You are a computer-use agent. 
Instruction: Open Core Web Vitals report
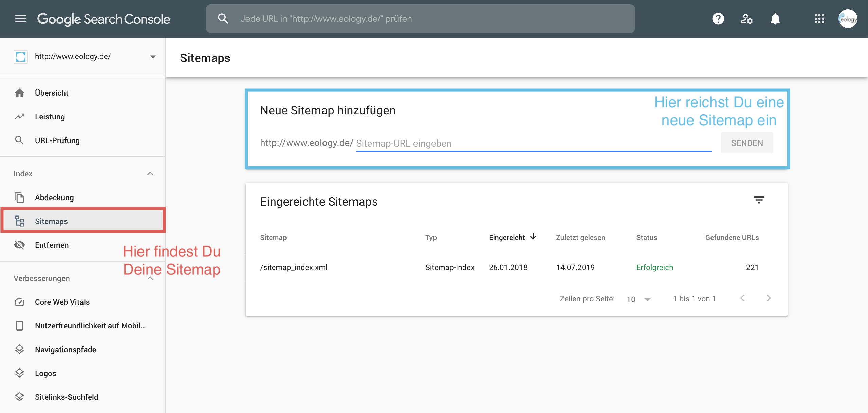coord(83,302)
